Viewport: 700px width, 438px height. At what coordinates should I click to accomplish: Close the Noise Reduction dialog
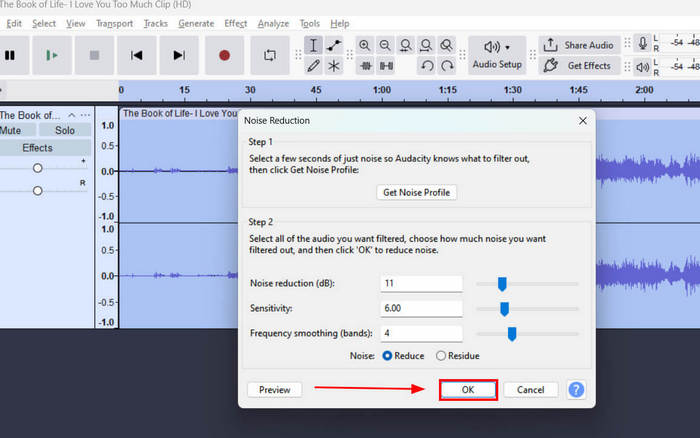coord(583,121)
